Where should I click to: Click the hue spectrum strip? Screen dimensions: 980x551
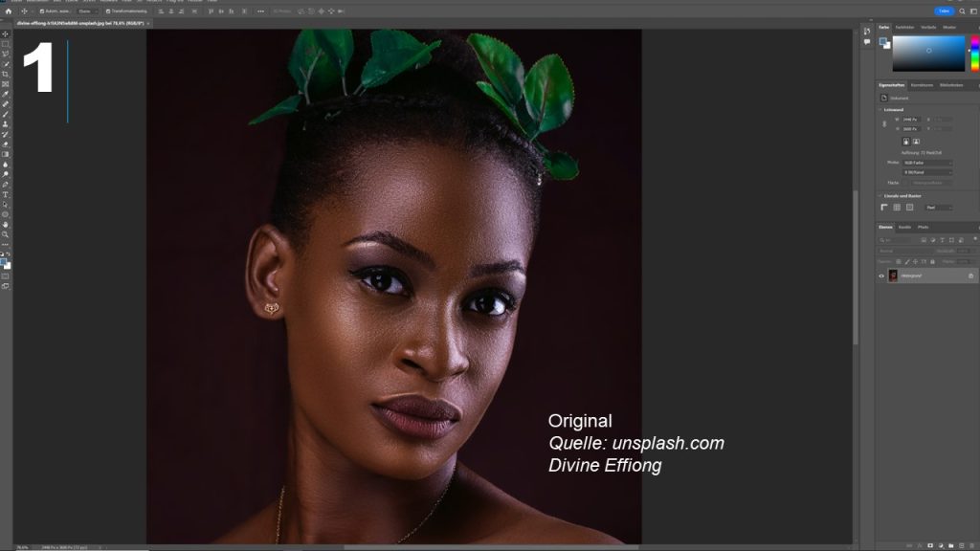coord(974,54)
